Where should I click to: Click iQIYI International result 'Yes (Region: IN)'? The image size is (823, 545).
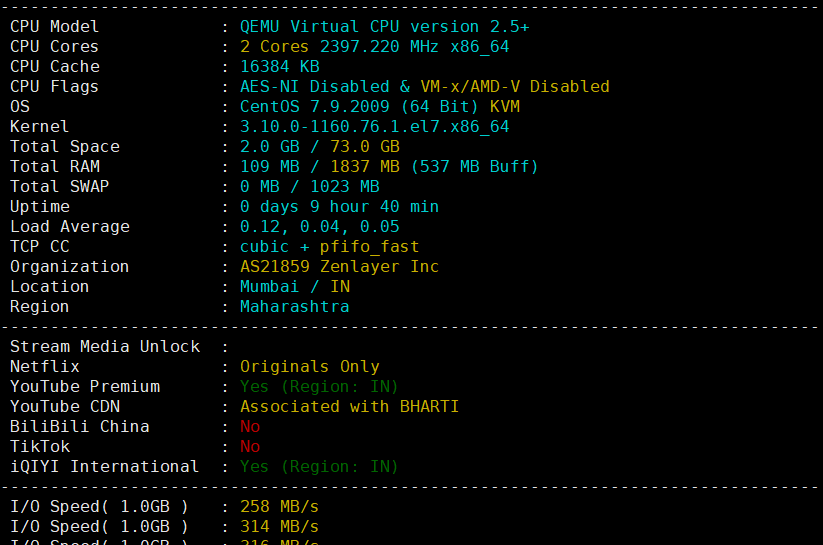pyautogui.click(x=319, y=466)
